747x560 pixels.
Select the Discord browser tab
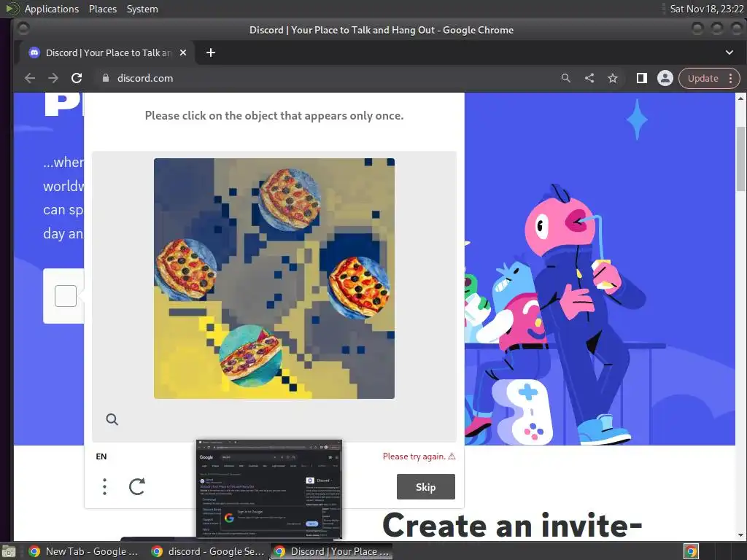[107, 52]
